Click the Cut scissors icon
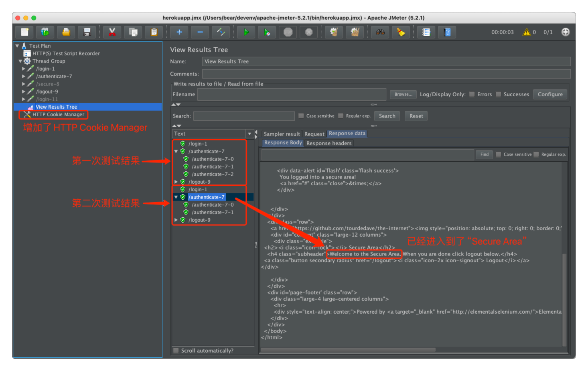The image size is (588, 371). (112, 32)
